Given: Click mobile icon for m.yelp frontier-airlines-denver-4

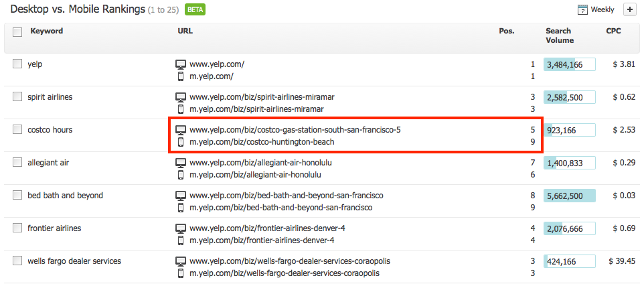Looking at the screenshot, I should click(181, 240).
